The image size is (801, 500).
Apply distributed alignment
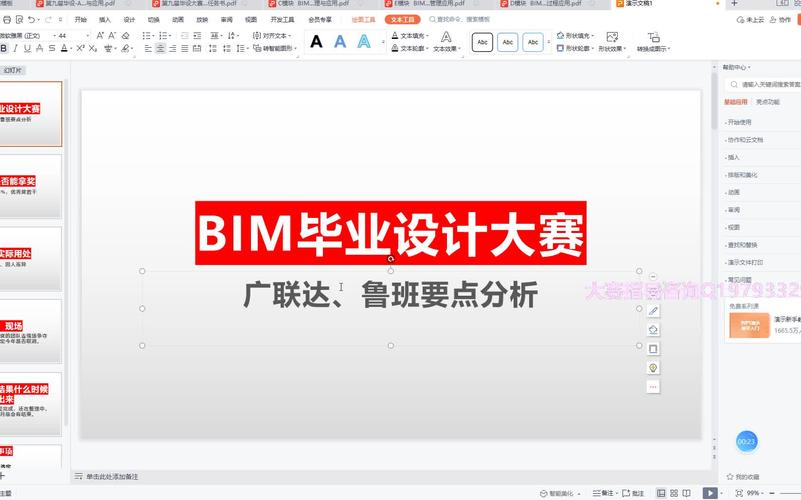(197, 49)
